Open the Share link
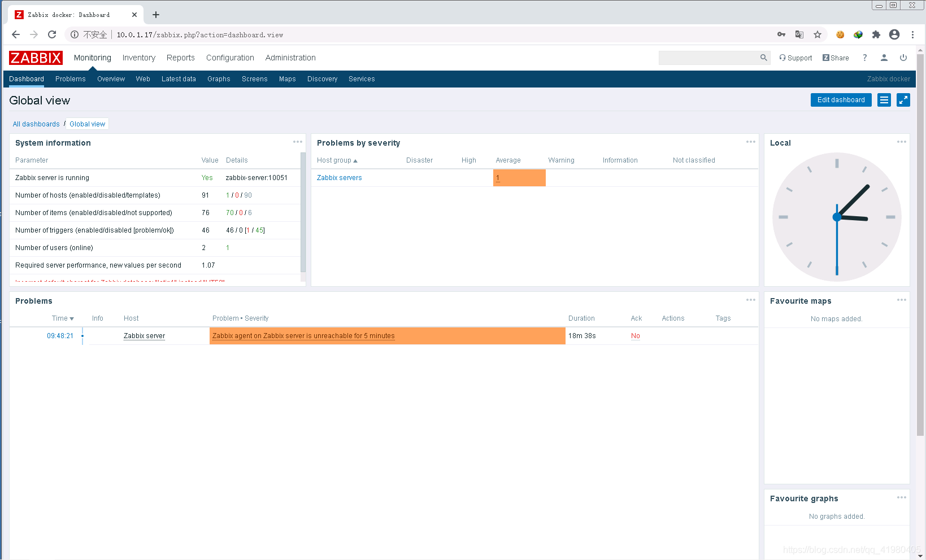This screenshot has width=926, height=560. tap(836, 58)
